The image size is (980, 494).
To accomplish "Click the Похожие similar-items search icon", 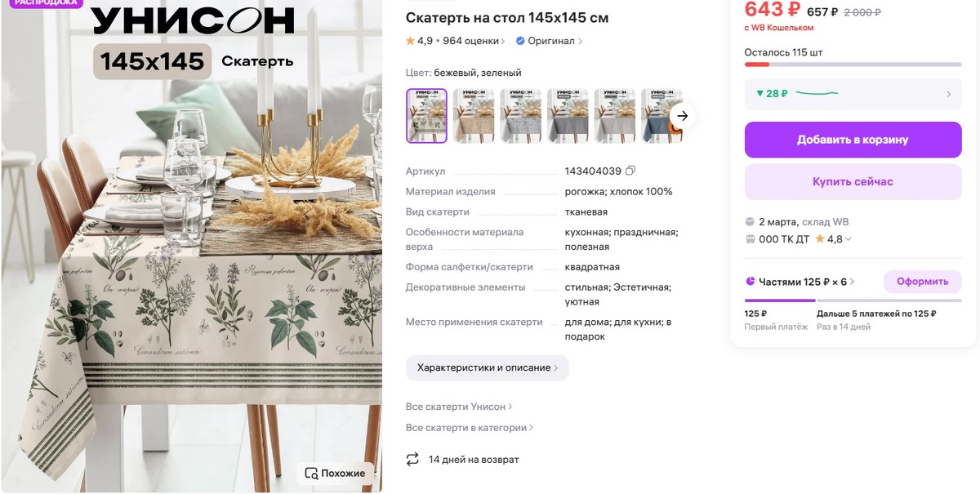I will click(310, 473).
